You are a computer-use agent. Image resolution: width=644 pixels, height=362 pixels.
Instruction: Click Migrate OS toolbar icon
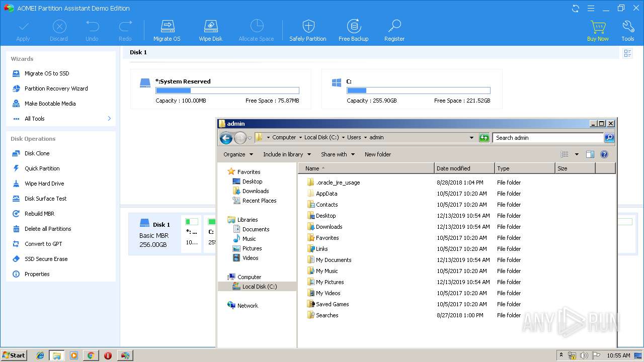coord(167,31)
